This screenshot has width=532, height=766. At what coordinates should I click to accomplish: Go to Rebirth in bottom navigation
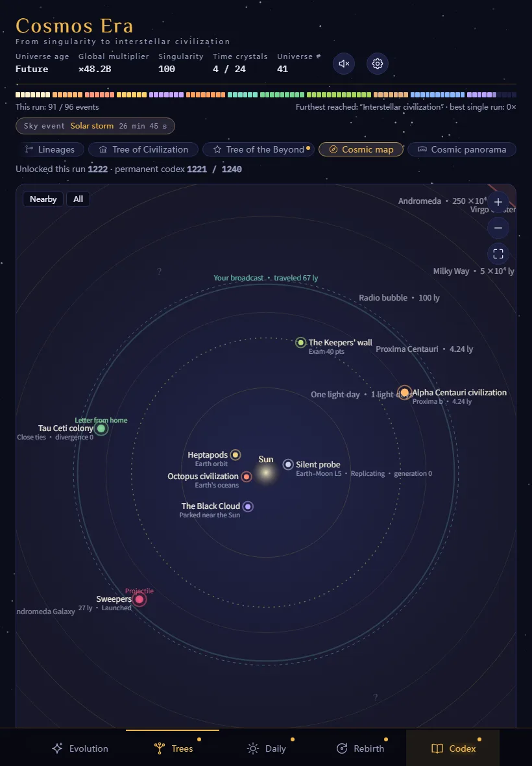pyautogui.click(x=359, y=748)
